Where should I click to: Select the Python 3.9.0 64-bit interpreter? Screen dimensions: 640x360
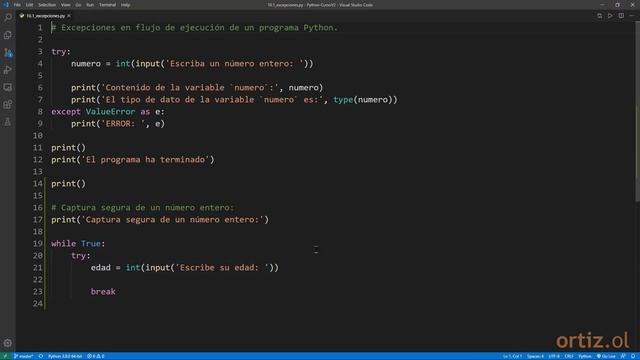click(x=65, y=356)
